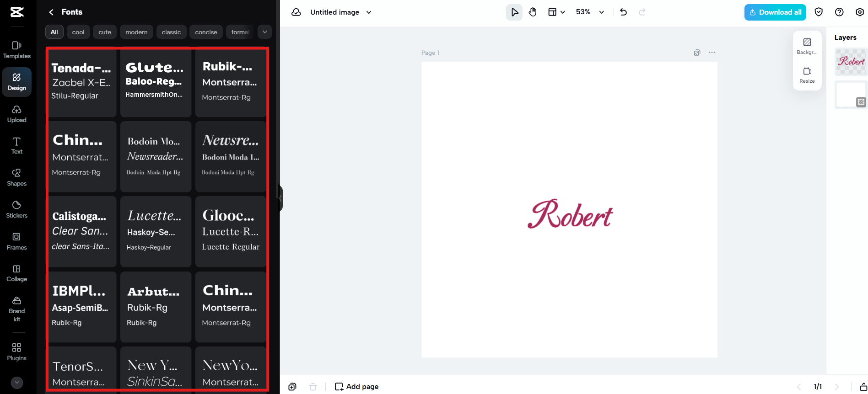Choose the Tenada / Zacbel X-E font pairing
868x394 pixels.
coord(82,83)
